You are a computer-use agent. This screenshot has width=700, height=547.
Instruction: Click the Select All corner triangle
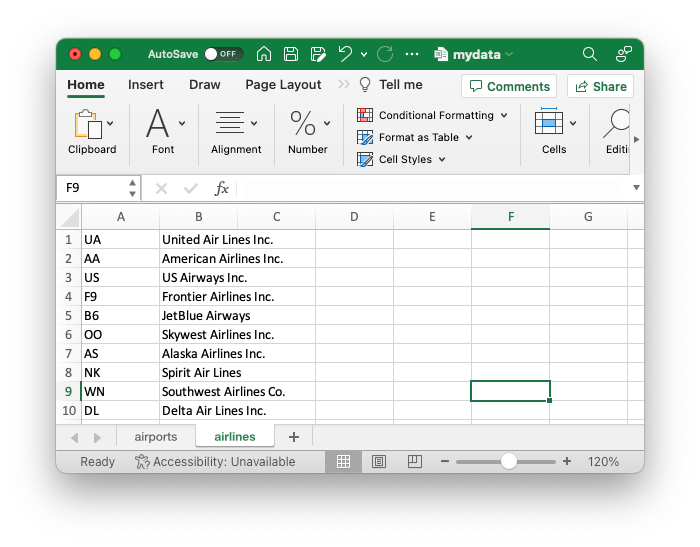coord(69,217)
